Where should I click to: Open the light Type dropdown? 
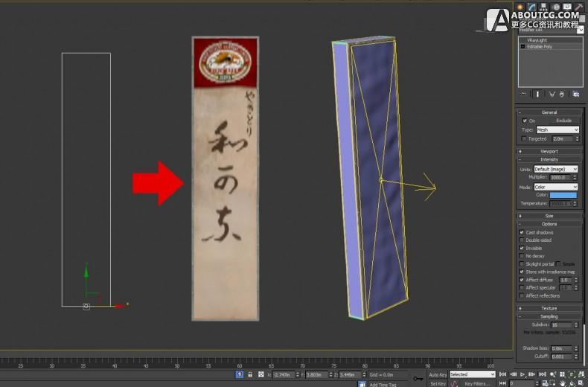coord(557,129)
